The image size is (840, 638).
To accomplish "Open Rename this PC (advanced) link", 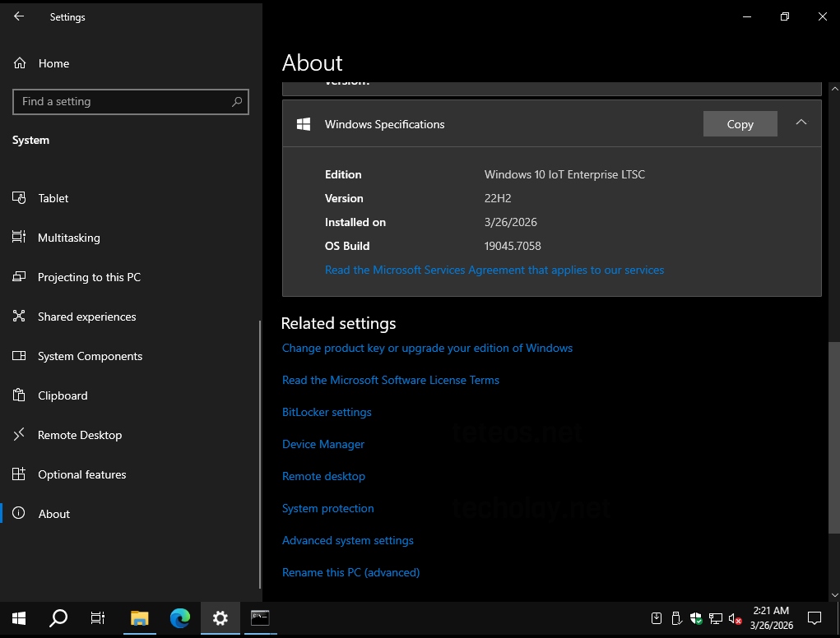I will (351, 573).
